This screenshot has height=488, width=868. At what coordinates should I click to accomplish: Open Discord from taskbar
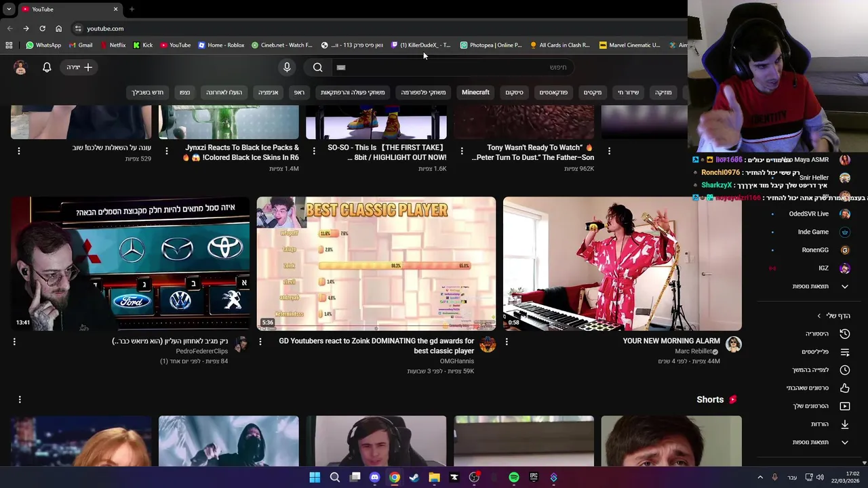coord(374,477)
